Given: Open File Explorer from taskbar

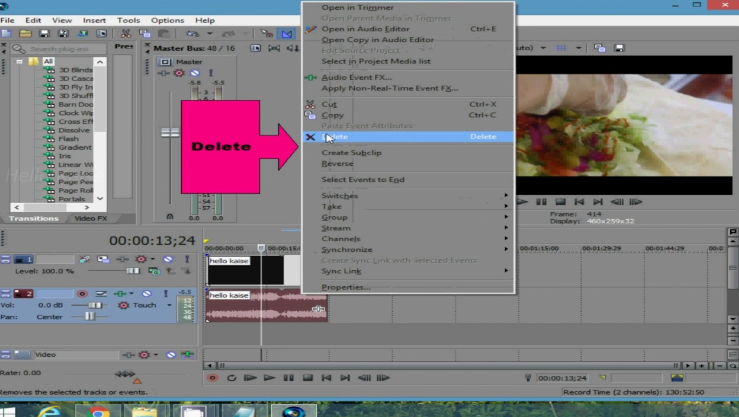Looking at the screenshot, I should point(145,411).
